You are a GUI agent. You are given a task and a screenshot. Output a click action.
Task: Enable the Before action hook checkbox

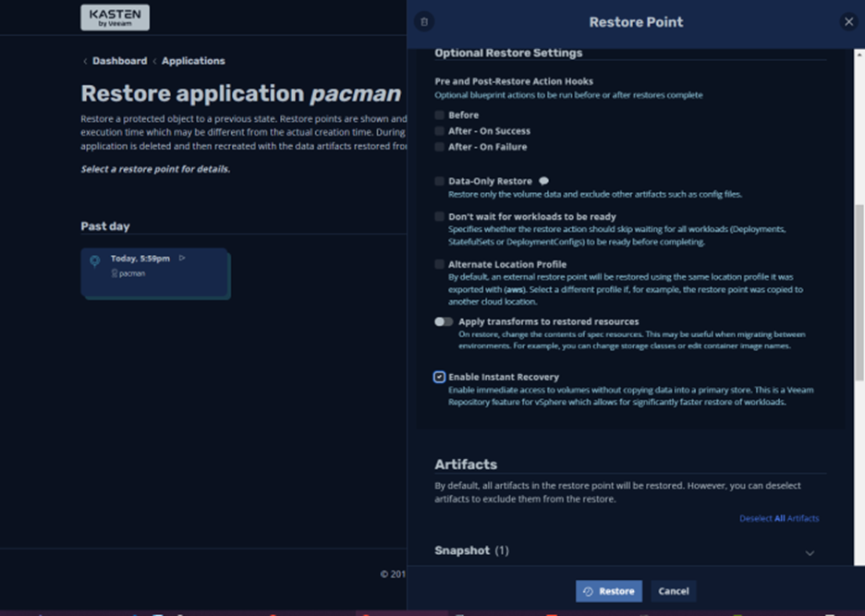440,115
